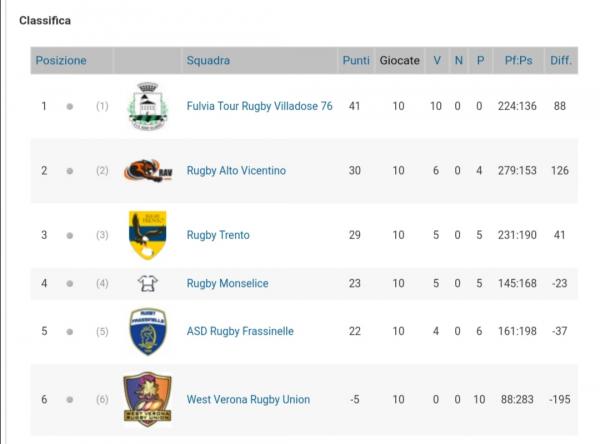Sort by the Diff. column header
600x444 pixels.
(x=560, y=60)
